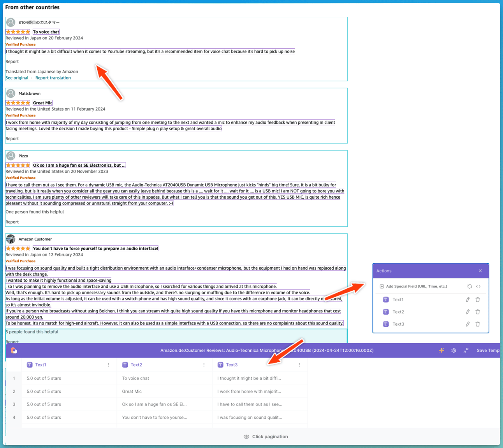
Task: Edit the Text1 field with its pencil icon
Action: point(468,300)
